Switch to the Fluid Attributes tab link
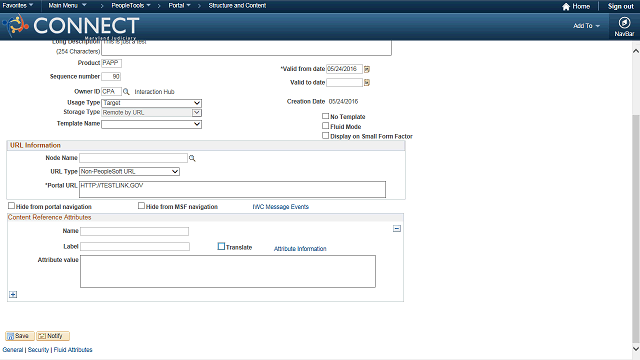This screenshot has width=640, height=360. tap(73, 350)
